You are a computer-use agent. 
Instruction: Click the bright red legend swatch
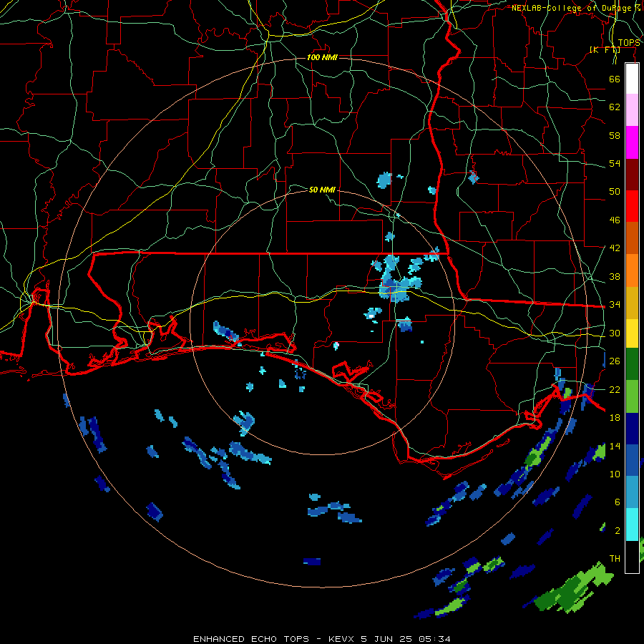(632, 206)
